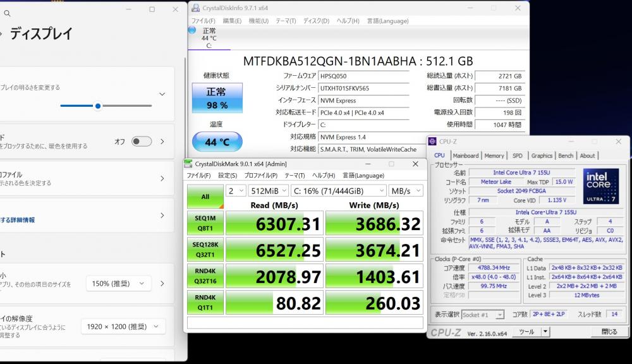632x364 pixels.
Task: Click the search magnifier icon in Settings
Action: [7, 13]
